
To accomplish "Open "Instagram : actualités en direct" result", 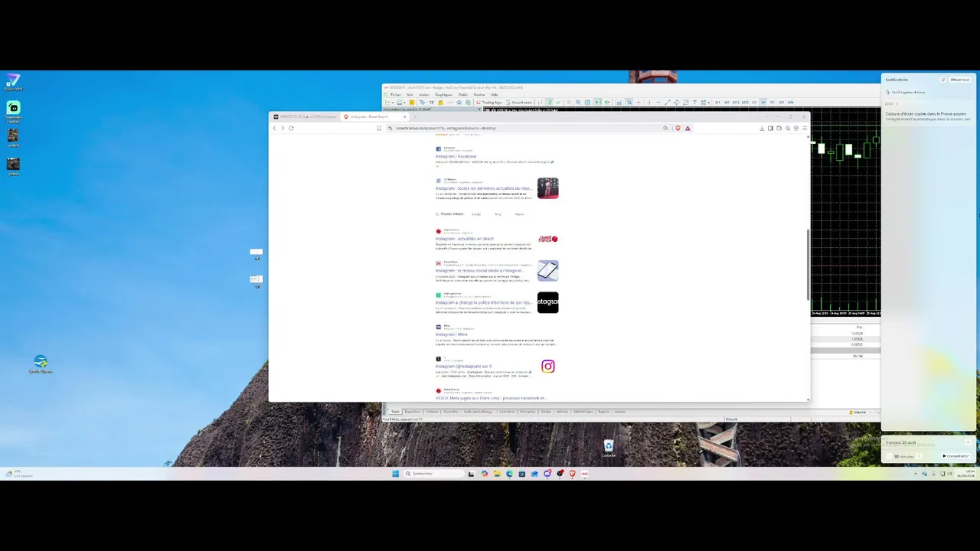I will click(465, 239).
